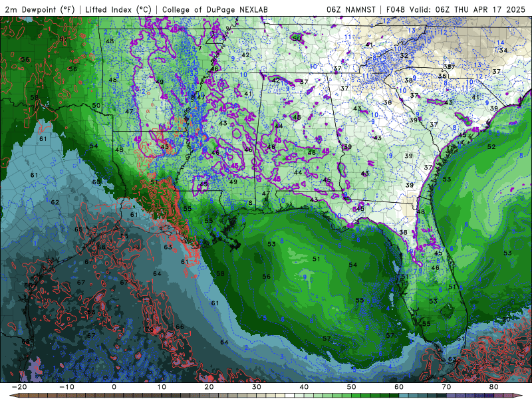Click the left arrow end of the color bar
Image resolution: width=532 pixels, height=399 pixels.
13,396
